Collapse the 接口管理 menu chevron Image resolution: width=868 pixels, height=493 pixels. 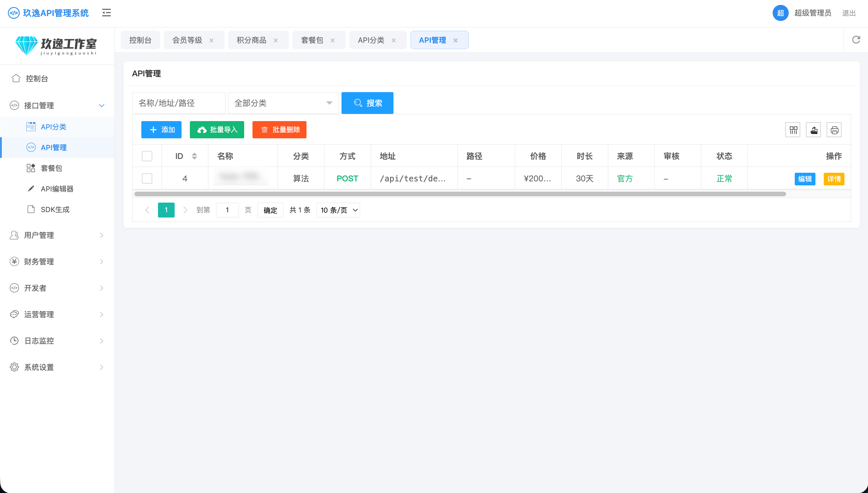pos(101,105)
